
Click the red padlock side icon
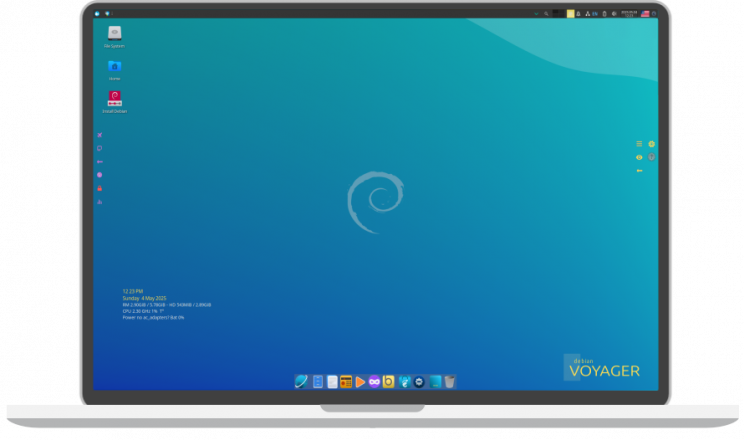[100, 188]
